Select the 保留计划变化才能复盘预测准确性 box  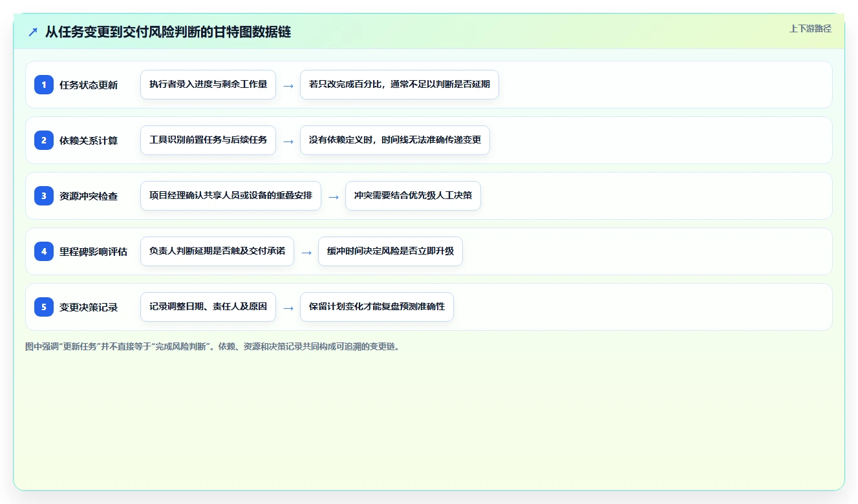(376, 307)
